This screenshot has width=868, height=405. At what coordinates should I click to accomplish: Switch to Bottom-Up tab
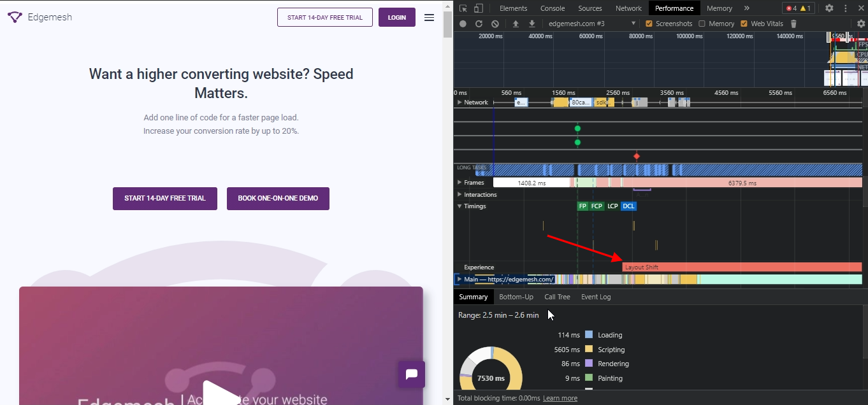(516, 297)
